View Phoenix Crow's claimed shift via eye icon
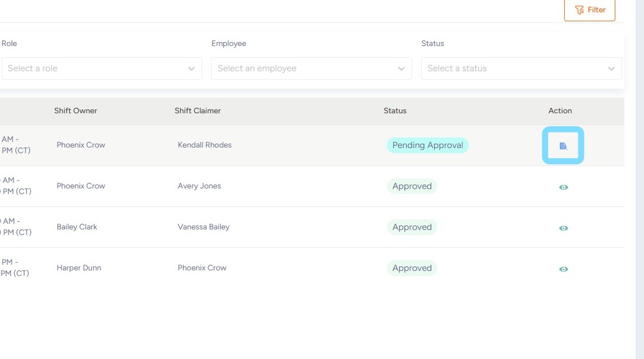Screen dimensions: 644x359 (564, 269)
